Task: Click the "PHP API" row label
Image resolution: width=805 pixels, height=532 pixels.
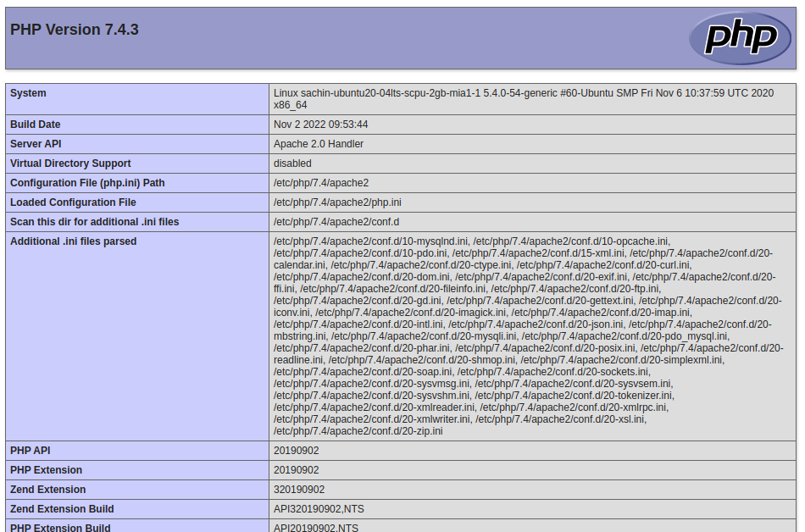Action: 31,451
